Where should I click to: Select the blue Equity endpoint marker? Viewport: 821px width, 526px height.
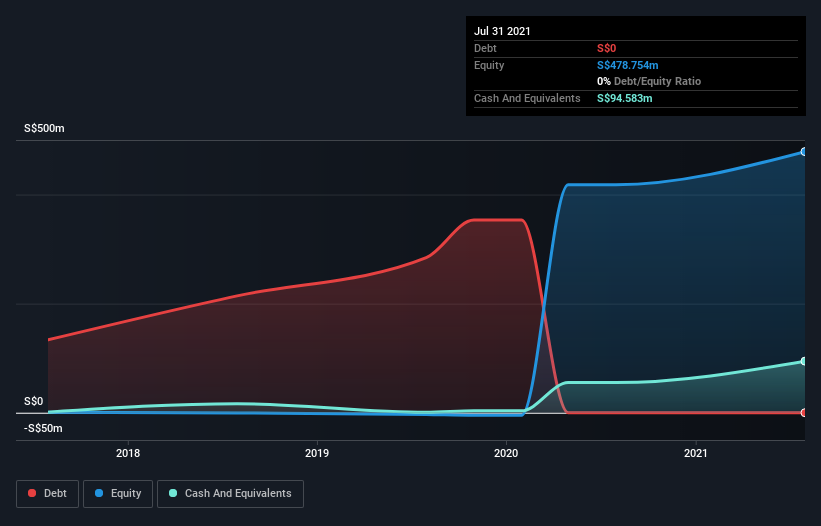(x=803, y=152)
